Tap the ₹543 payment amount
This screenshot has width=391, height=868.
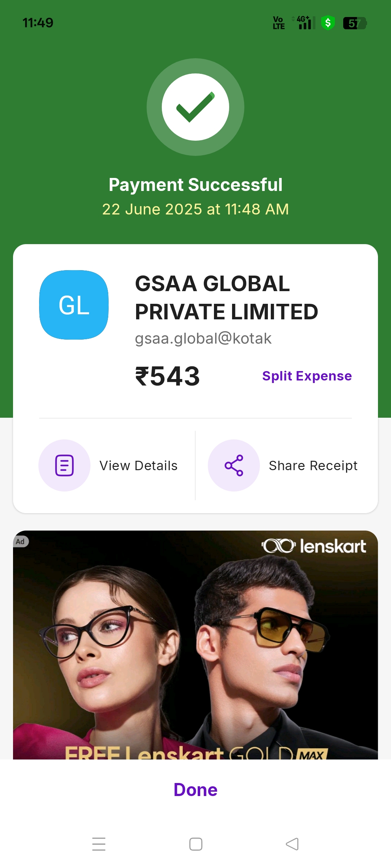[x=167, y=376]
